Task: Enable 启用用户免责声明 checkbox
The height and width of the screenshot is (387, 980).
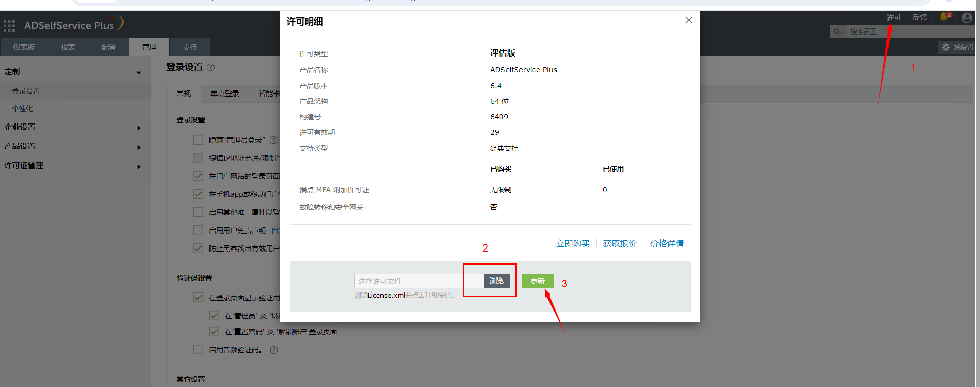Action: pos(198,230)
